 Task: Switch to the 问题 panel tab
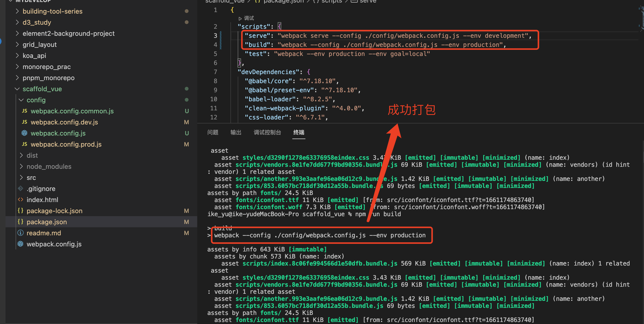tap(213, 132)
